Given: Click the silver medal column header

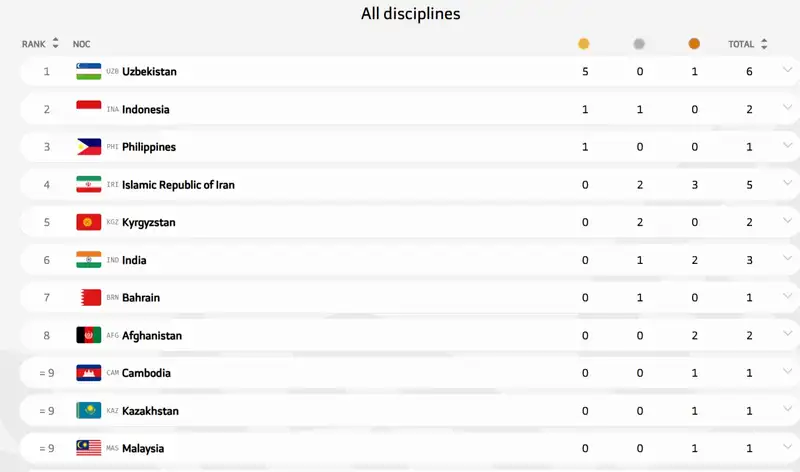Looking at the screenshot, I should coord(639,44).
